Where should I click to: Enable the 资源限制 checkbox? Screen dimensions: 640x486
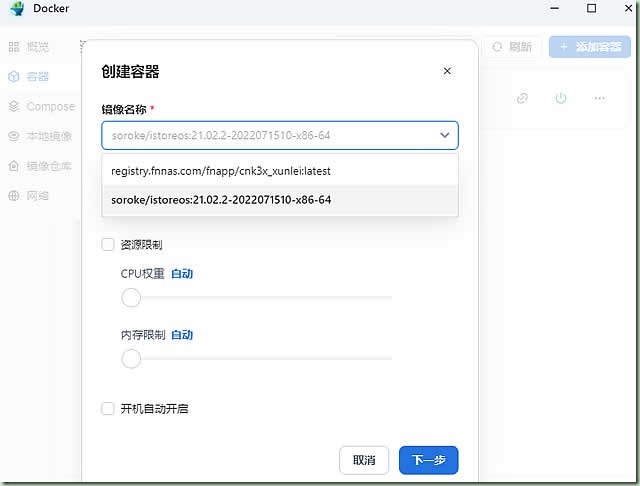[108, 244]
